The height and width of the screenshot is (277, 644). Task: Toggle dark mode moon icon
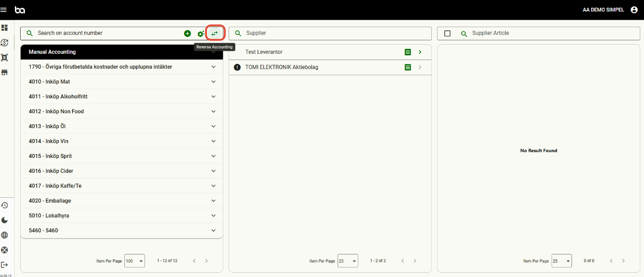(x=4, y=220)
